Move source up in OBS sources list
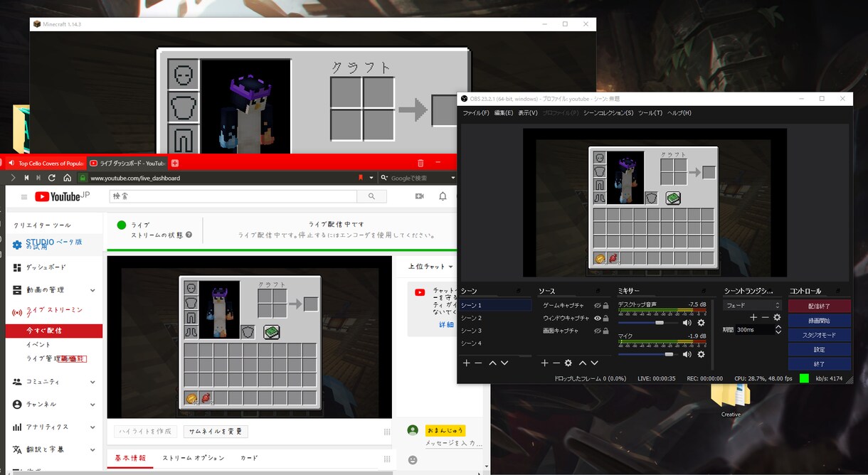 click(x=583, y=363)
